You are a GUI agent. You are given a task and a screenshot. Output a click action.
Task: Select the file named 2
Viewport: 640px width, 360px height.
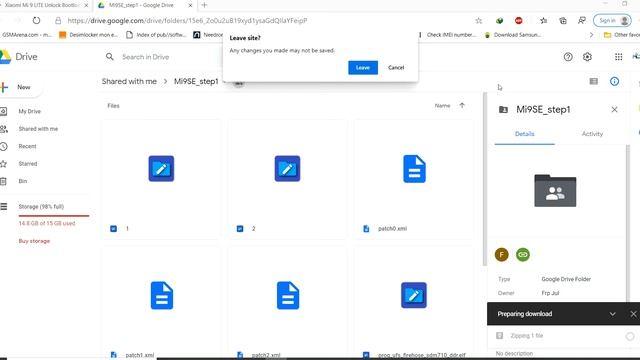(287, 179)
